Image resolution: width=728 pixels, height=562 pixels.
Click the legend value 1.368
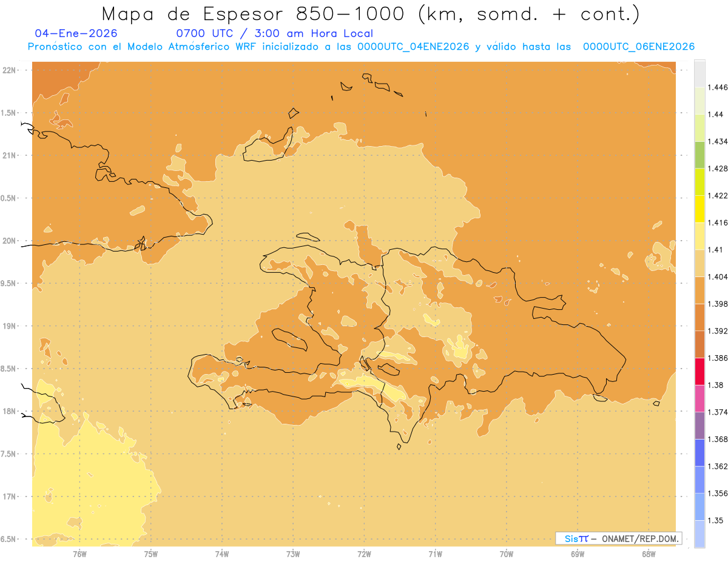click(x=718, y=439)
